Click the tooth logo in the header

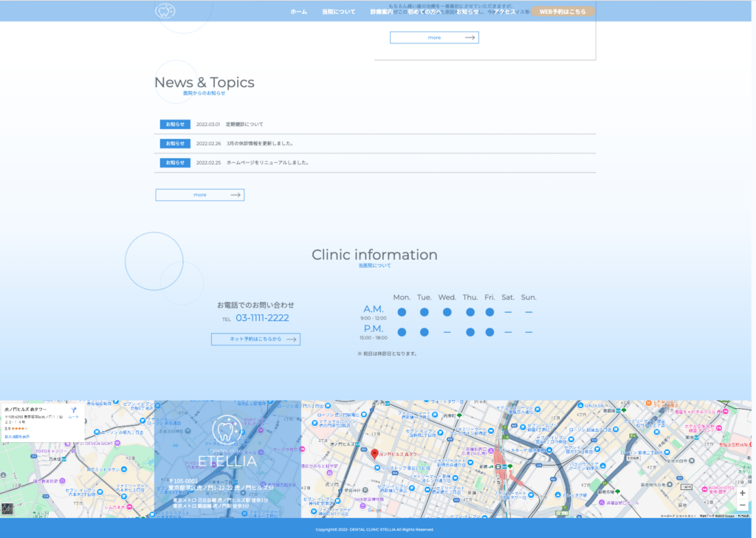pos(165,11)
